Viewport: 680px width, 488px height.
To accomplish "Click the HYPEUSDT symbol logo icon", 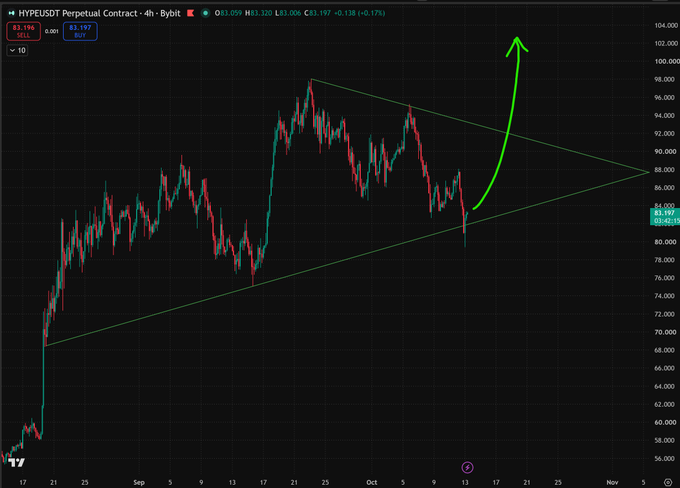I will (x=11, y=13).
